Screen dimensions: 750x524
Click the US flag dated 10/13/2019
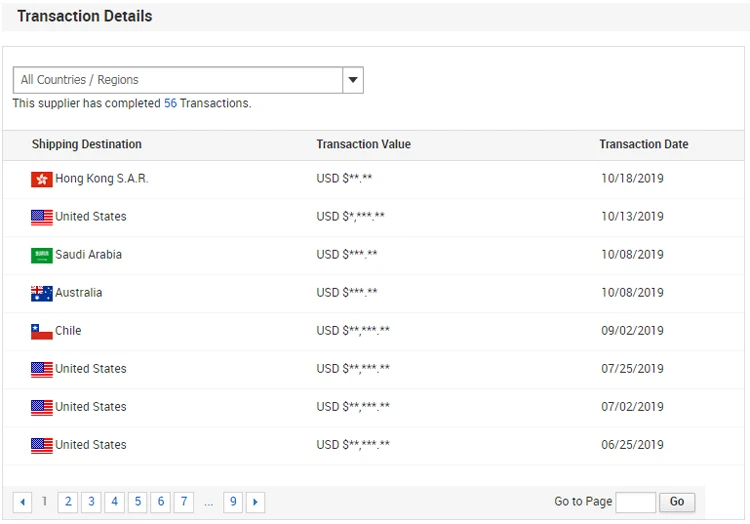[41, 217]
